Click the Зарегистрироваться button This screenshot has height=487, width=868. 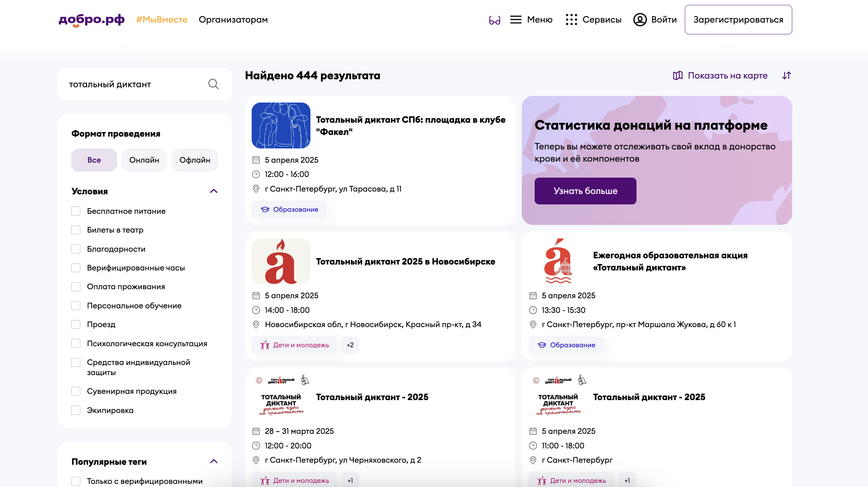pyautogui.click(x=738, y=20)
